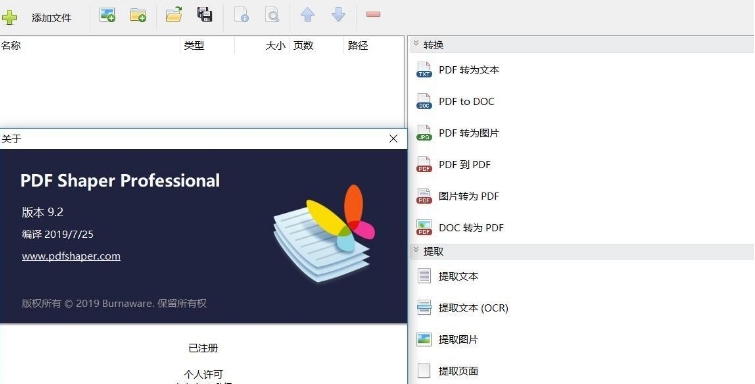This screenshot has height=384, width=755.
Task: Select the 提取图片 picture icon
Action: [x=424, y=339]
